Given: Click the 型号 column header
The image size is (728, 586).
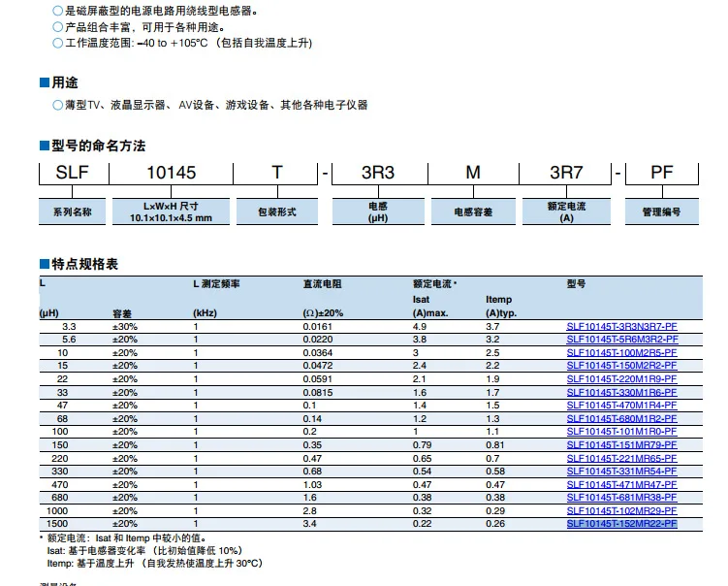Looking at the screenshot, I should pyautogui.click(x=576, y=284).
